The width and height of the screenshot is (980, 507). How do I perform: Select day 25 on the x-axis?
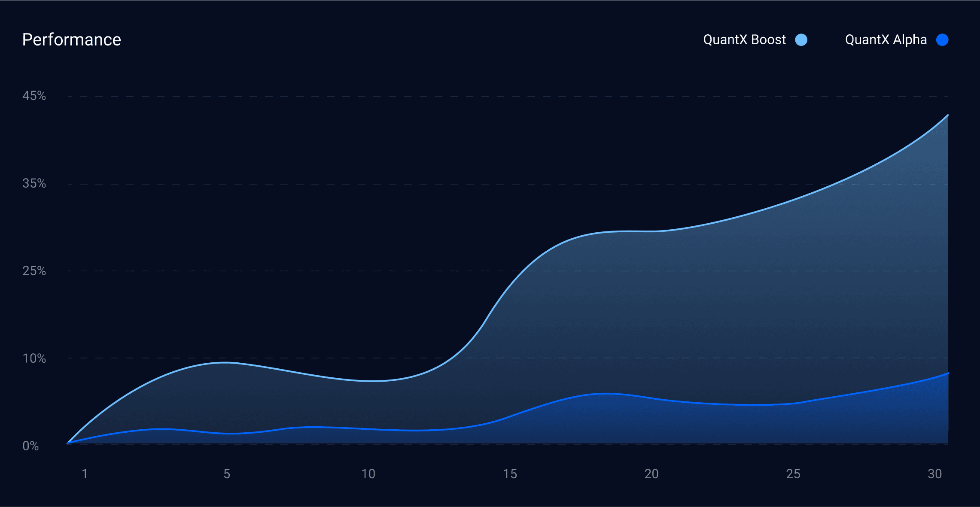[x=793, y=474]
